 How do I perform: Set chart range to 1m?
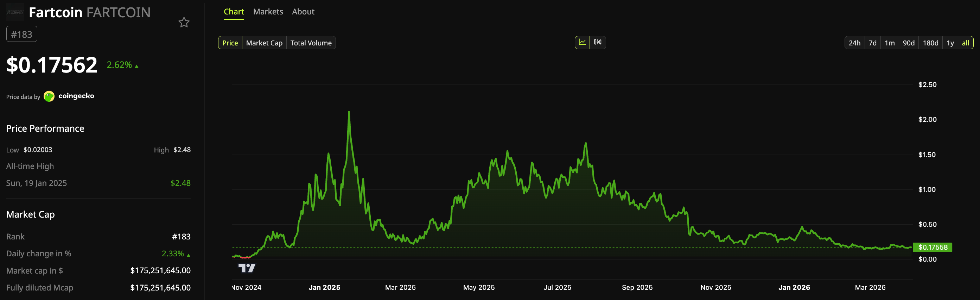coord(890,43)
